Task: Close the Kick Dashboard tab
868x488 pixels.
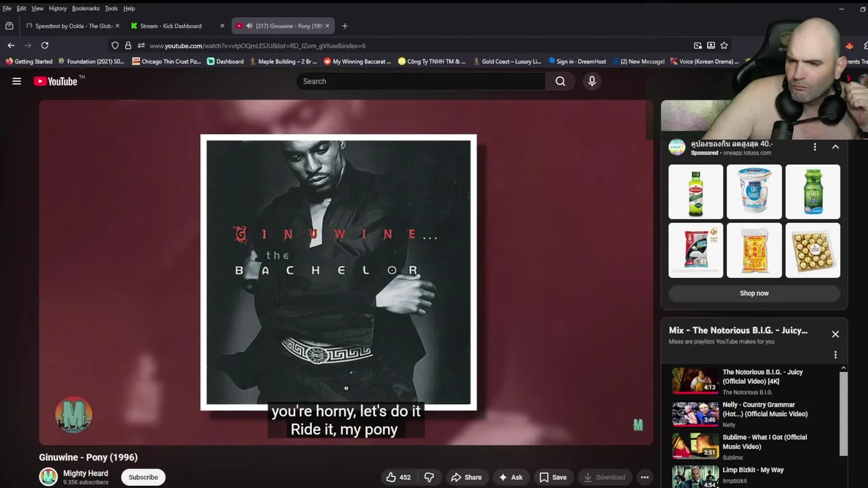Action: (222, 26)
